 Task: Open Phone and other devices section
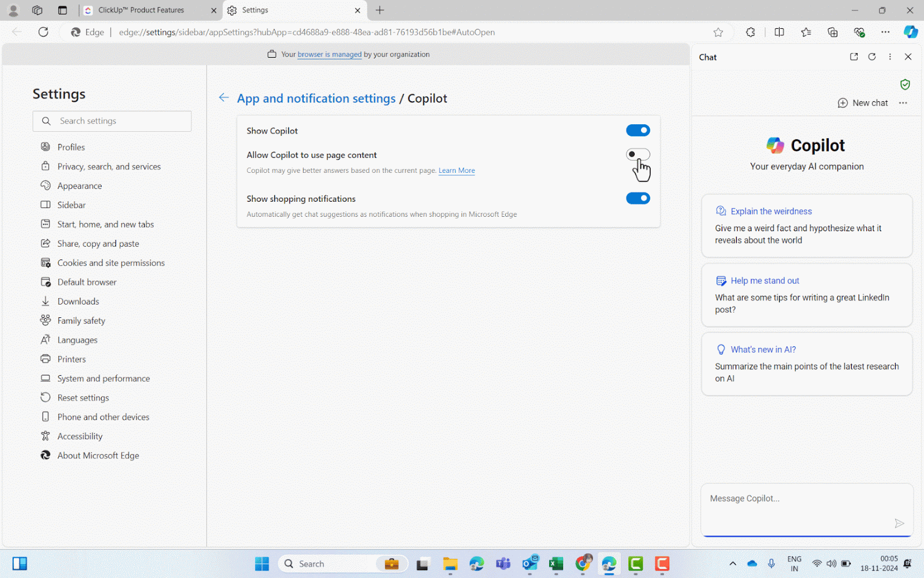point(103,417)
